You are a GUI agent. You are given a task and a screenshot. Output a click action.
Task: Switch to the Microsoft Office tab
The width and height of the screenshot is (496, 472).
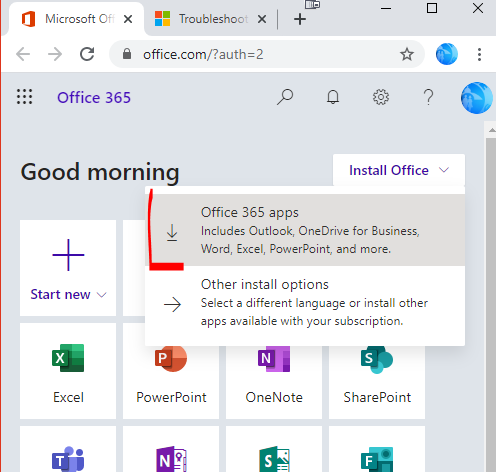(77, 19)
